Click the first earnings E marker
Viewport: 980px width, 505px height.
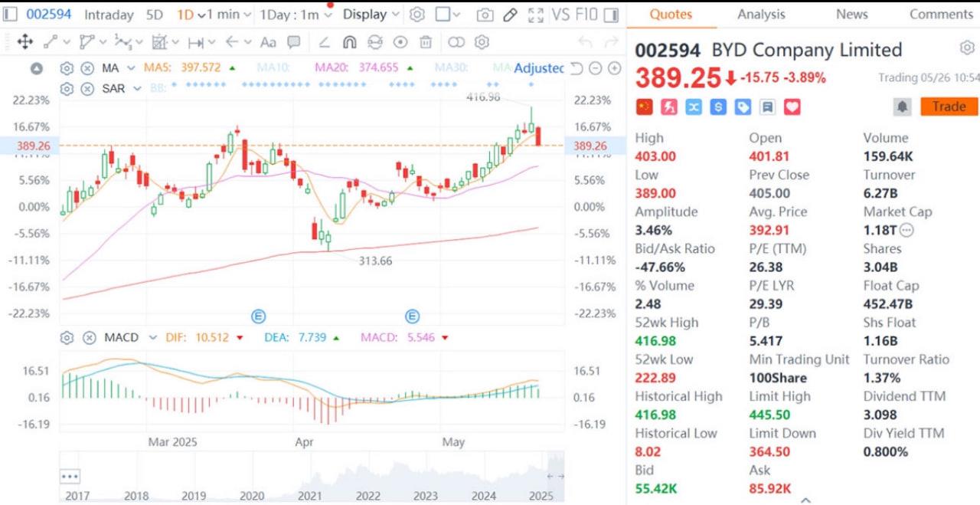click(259, 316)
